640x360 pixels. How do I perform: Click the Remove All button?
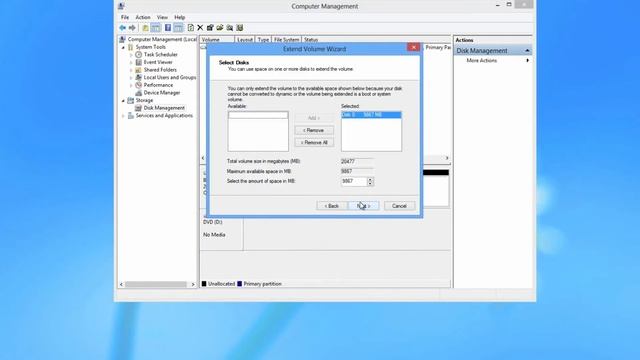[x=314, y=142]
